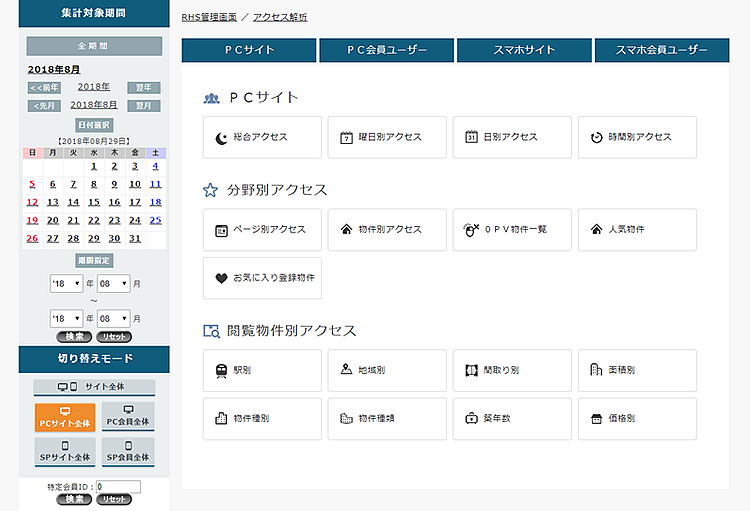This screenshot has width=750, height=511.
Task: Click the 2018年 year link
Action: (x=94, y=87)
